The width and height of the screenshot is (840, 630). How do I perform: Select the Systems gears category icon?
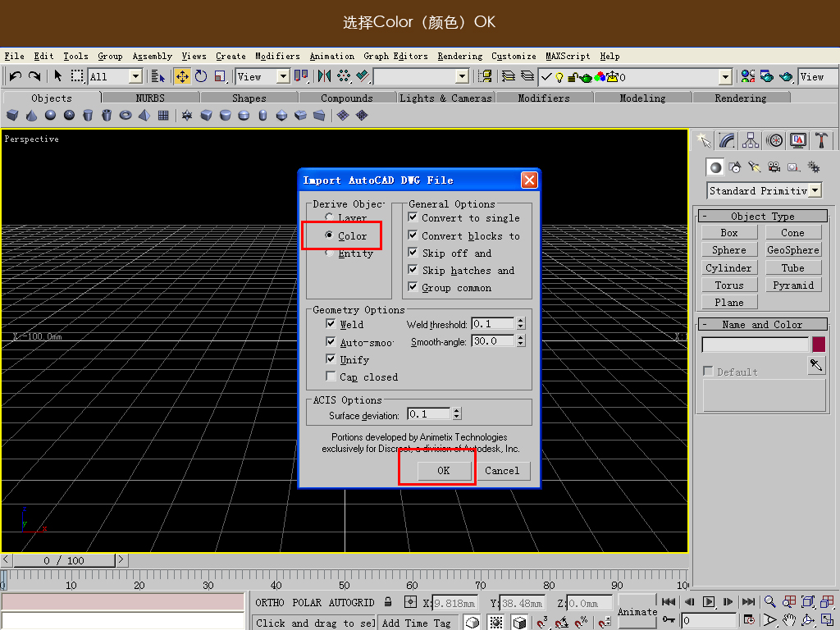tap(813, 167)
